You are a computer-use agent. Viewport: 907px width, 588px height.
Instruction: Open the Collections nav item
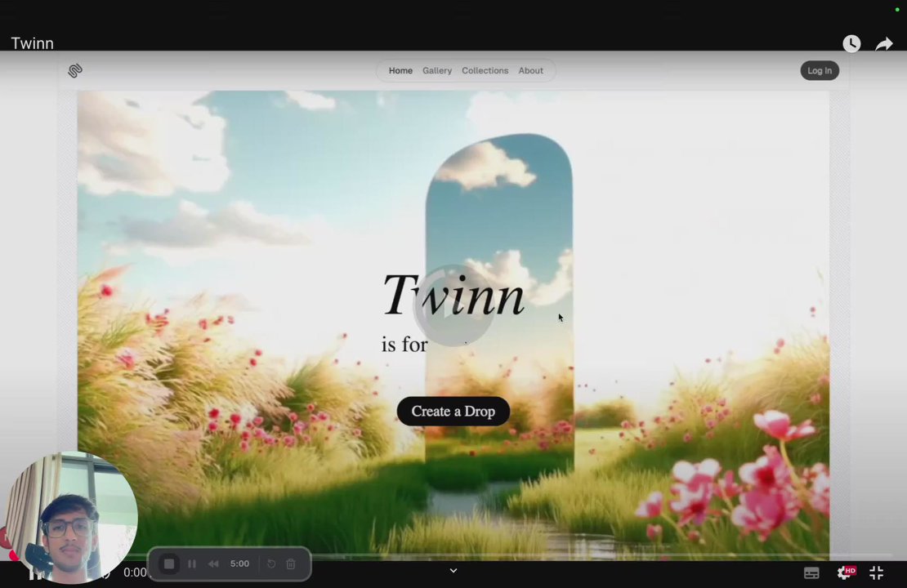tap(485, 70)
